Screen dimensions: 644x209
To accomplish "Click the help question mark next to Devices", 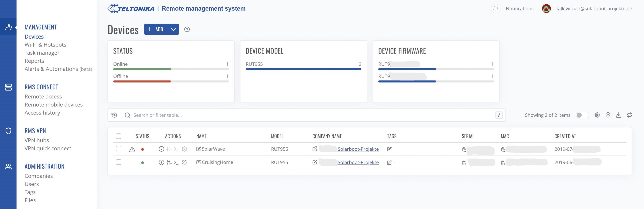I will tap(187, 29).
